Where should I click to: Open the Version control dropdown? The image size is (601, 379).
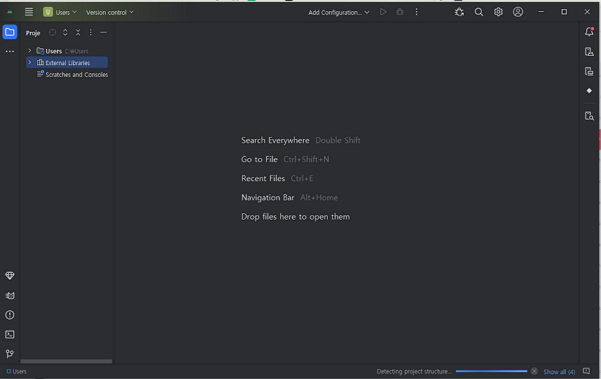point(110,12)
